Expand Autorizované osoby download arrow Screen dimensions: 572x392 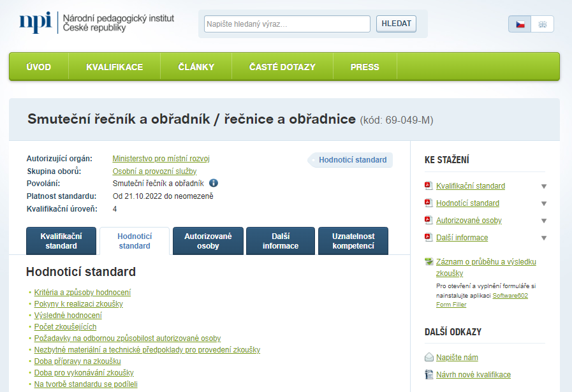(544, 221)
